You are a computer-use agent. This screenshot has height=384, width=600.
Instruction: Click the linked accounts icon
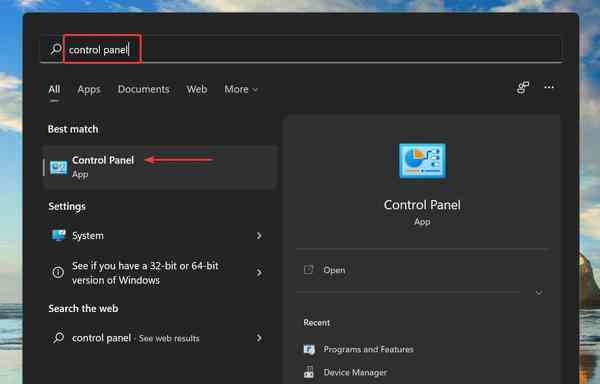pos(523,88)
